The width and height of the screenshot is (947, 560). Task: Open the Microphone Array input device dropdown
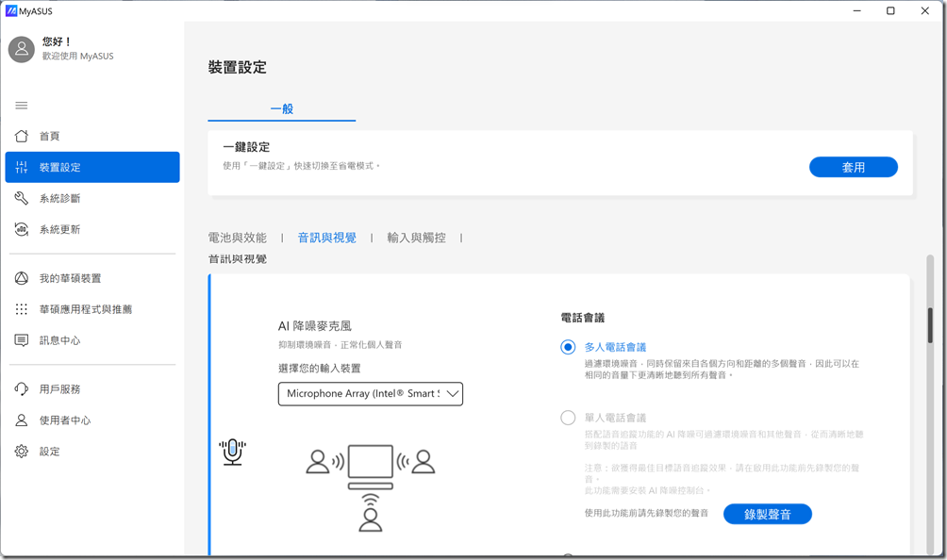[x=370, y=393]
